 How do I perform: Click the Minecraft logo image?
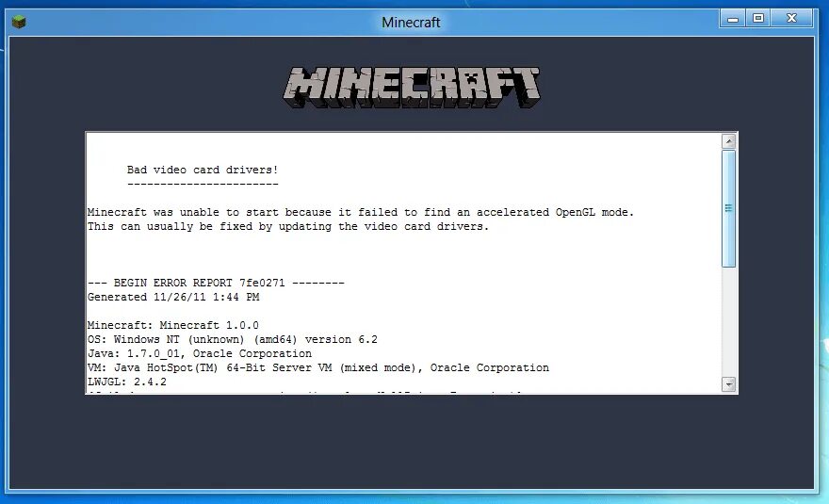tap(412, 88)
